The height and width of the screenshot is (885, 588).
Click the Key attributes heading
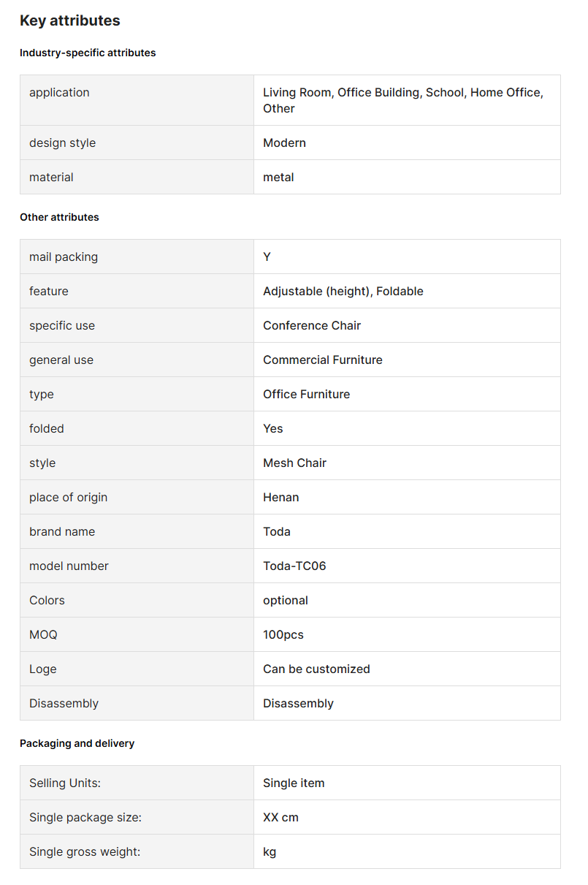click(x=70, y=20)
